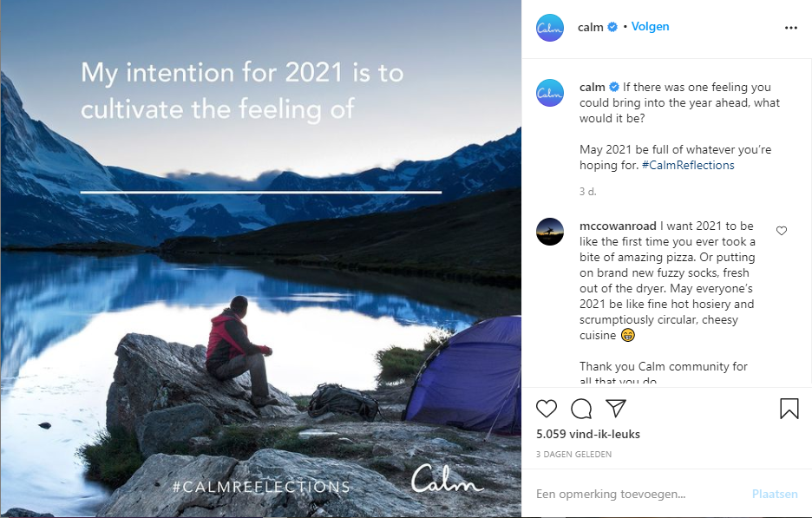Viewport: 812px width, 518px height.
Task: View the 5.059 vind-ik-leuks likes list
Action: click(x=588, y=434)
